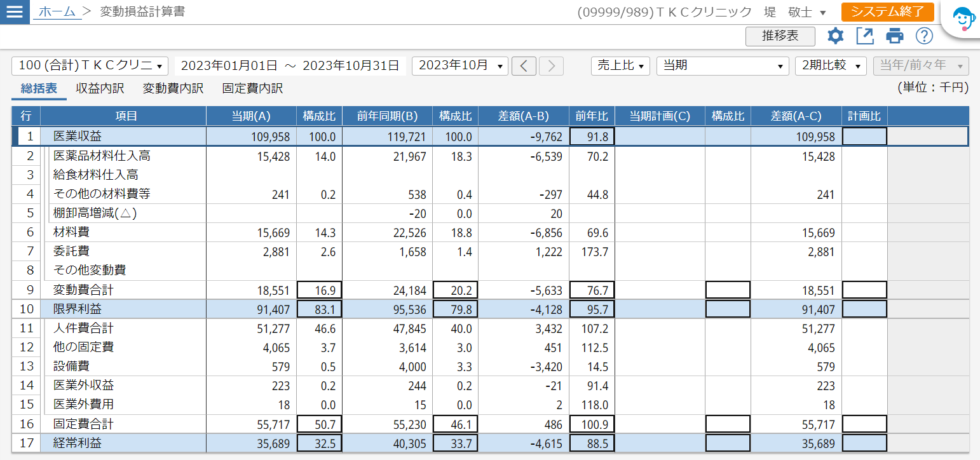Click the 119,721 prior-year value
This screenshot has height=460, width=980.
pyautogui.click(x=387, y=137)
